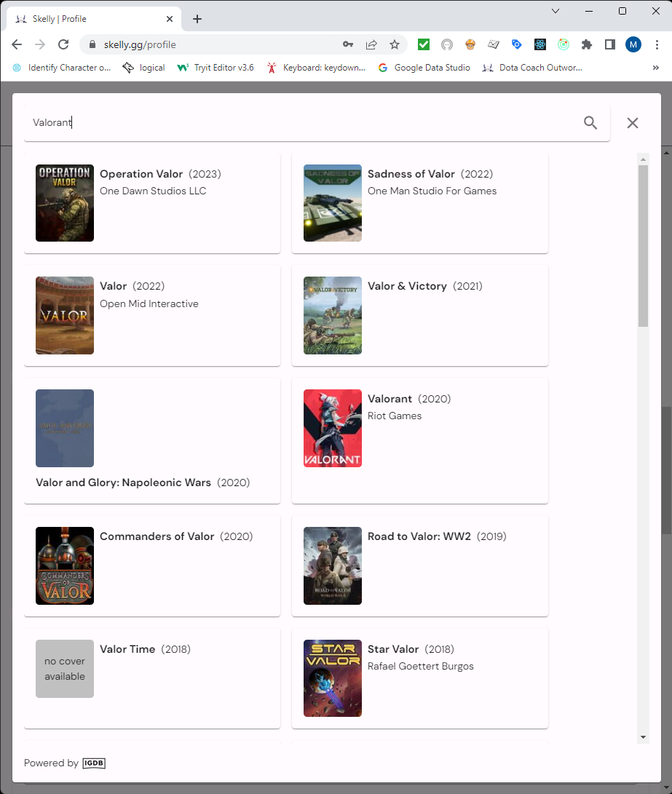Open the logical bookmark
Viewport: 672px width, 794px height.
click(x=144, y=68)
